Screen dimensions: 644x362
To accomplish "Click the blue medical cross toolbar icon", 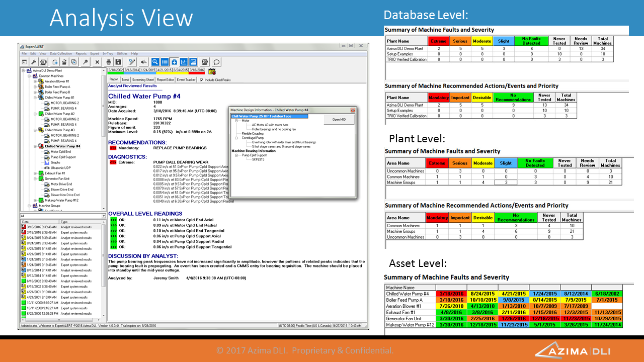I will 174,62.
